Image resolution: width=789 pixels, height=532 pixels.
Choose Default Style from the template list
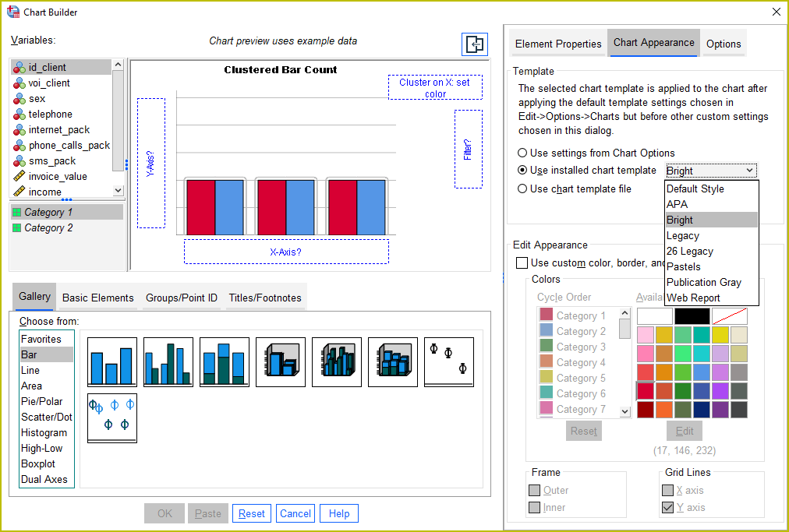click(x=711, y=189)
